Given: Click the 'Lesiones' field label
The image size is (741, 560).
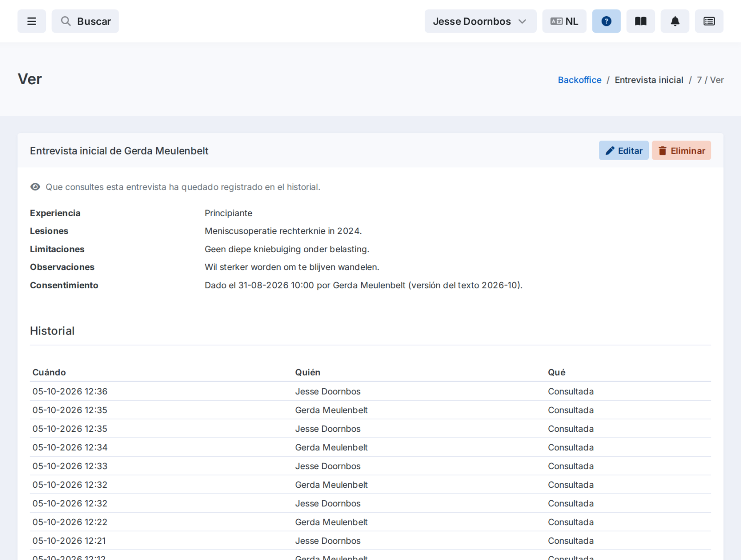Looking at the screenshot, I should 49,231.
